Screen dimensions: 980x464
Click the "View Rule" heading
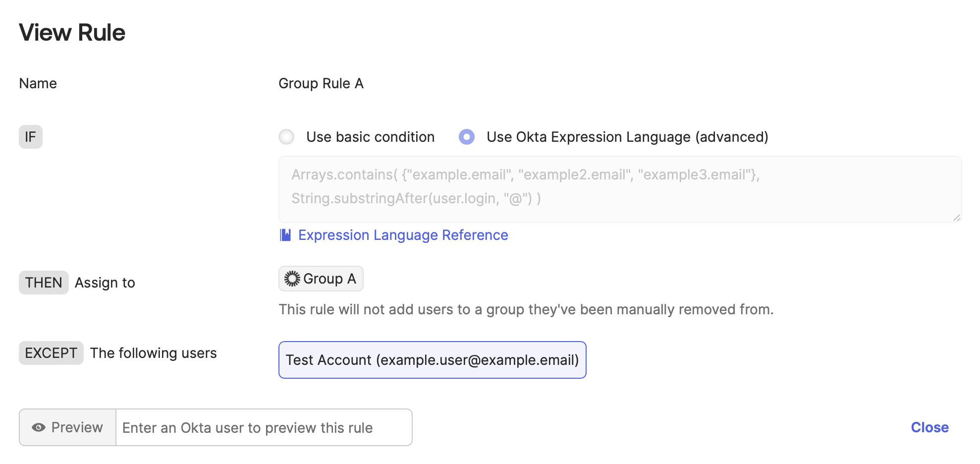pyautogui.click(x=72, y=32)
